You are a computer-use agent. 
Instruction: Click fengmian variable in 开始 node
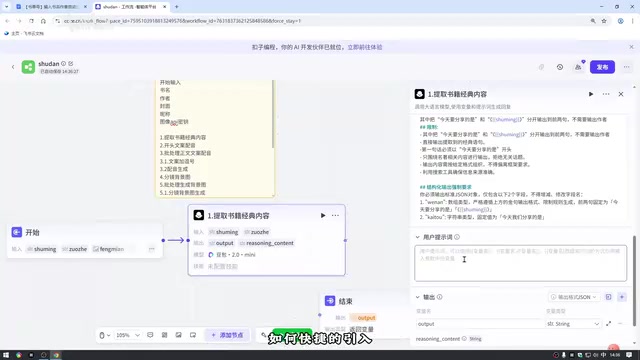[108, 249]
